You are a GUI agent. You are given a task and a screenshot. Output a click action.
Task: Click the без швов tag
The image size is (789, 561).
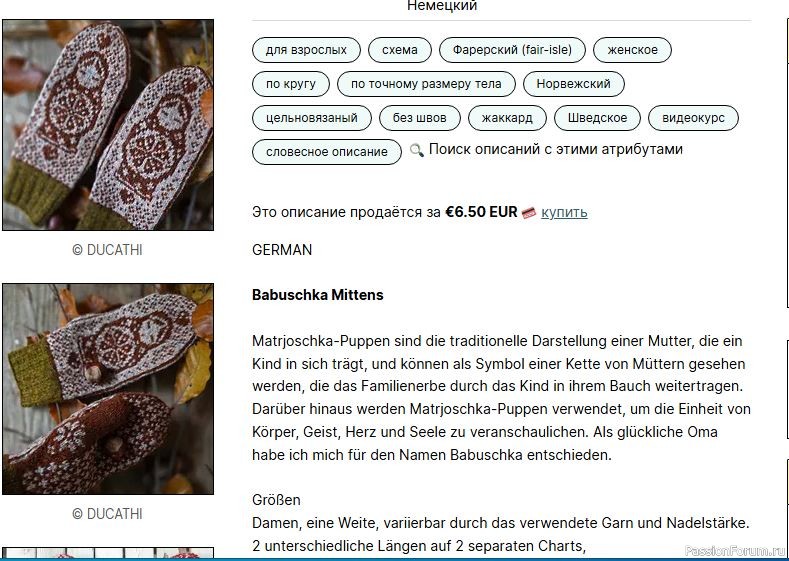click(x=419, y=118)
